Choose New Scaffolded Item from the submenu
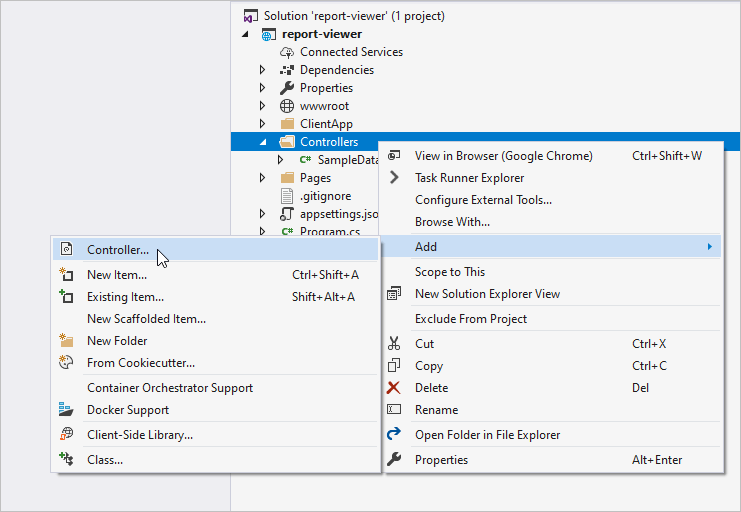This screenshot has height=512, width=741. 146,319
